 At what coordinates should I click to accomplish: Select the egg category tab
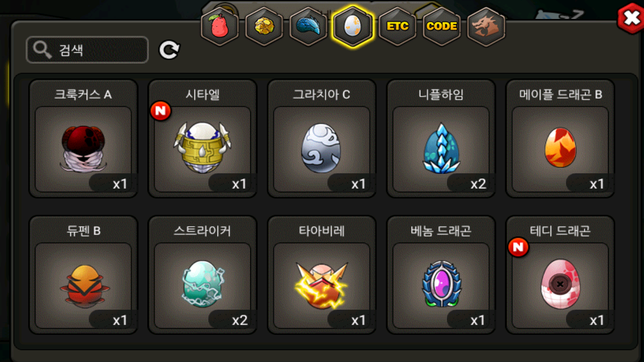click(x=353, y=26)
